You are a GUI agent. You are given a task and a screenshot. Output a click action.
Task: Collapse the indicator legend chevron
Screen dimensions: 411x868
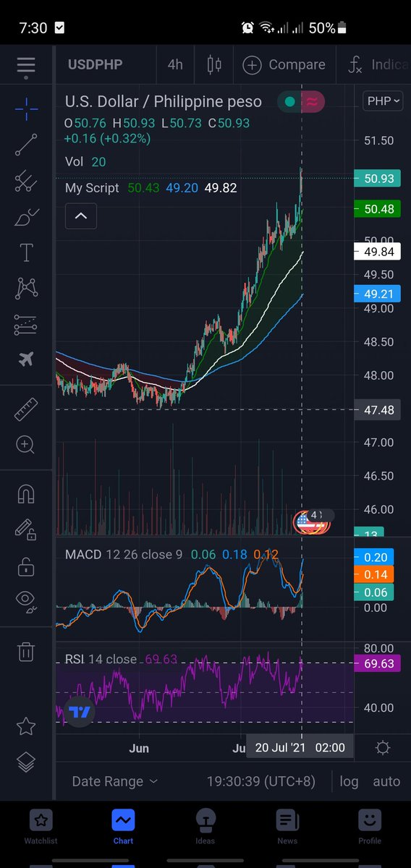tap(81, 216)
